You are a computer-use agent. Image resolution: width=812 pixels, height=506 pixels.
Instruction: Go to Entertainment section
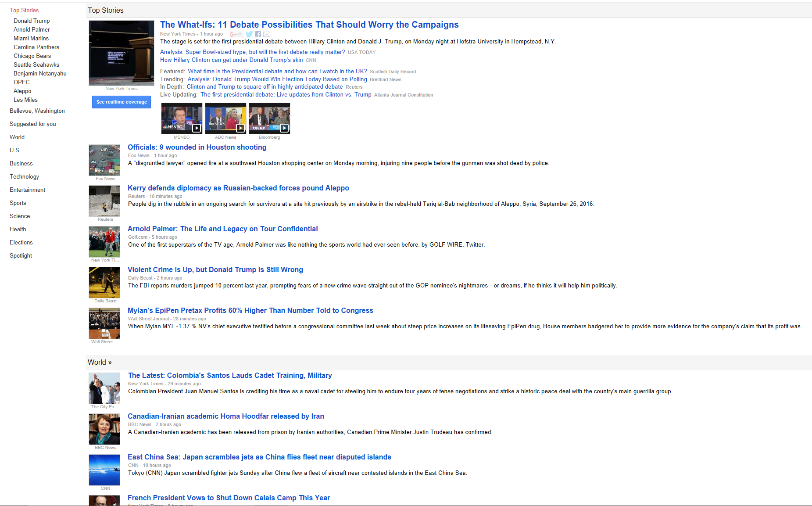pyautogui.click(x=27, y=190)
